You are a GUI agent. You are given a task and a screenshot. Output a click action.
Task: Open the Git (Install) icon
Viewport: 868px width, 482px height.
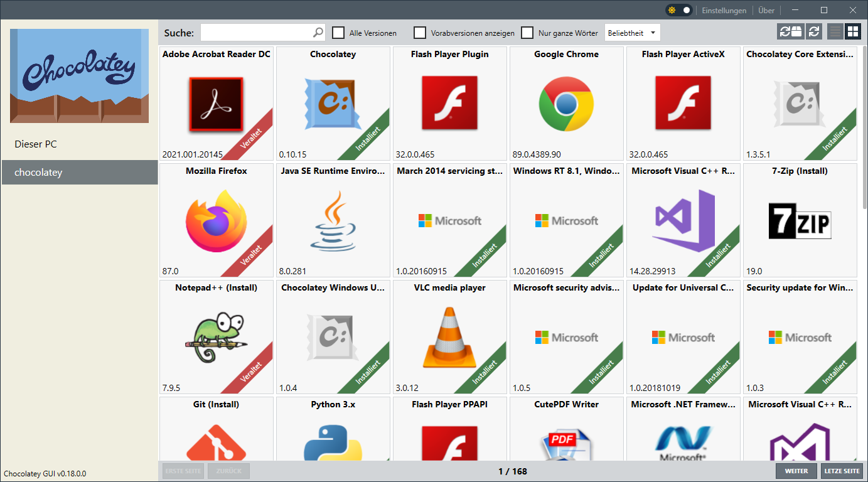click(217, 442)
